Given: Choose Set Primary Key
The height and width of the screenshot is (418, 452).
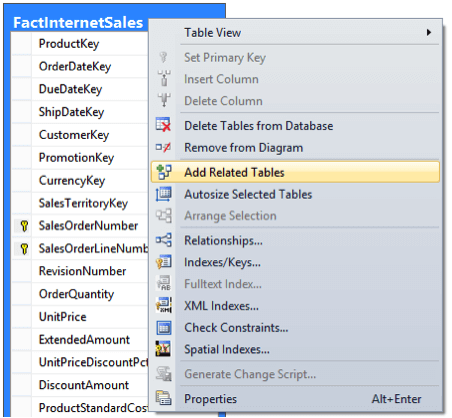Looking at the screenshot, I should coord(295,57).
